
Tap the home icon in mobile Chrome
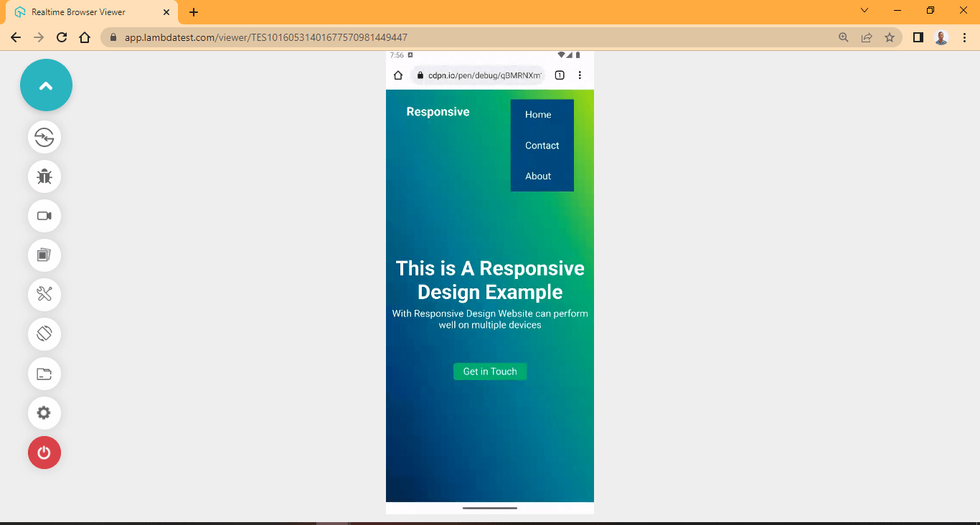[397, 74]
